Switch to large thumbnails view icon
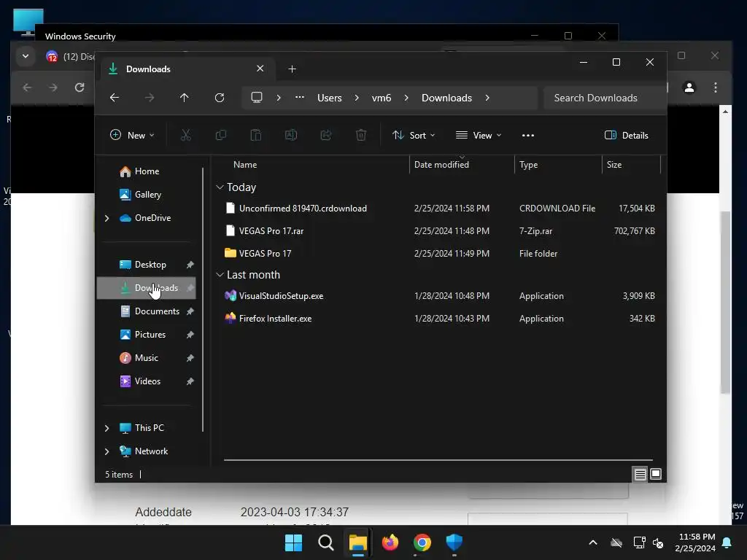Screen dimensions: 747x560 coord(656,474)
